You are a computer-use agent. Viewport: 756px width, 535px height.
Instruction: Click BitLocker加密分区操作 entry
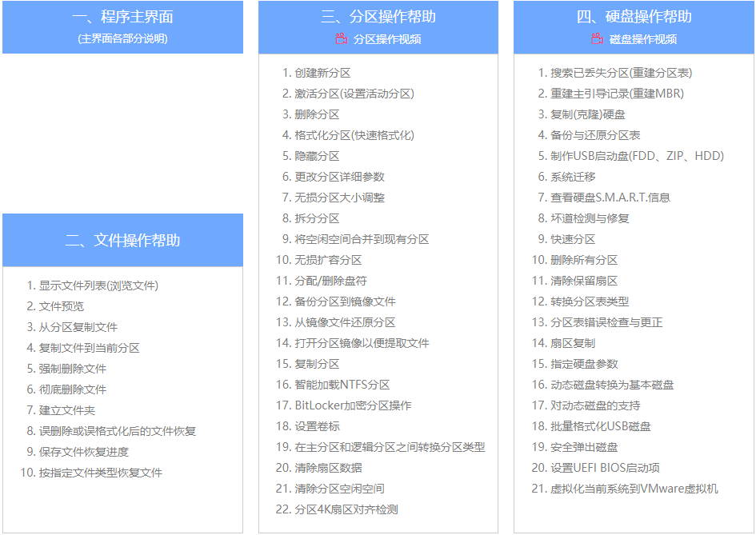pos(353,405)
